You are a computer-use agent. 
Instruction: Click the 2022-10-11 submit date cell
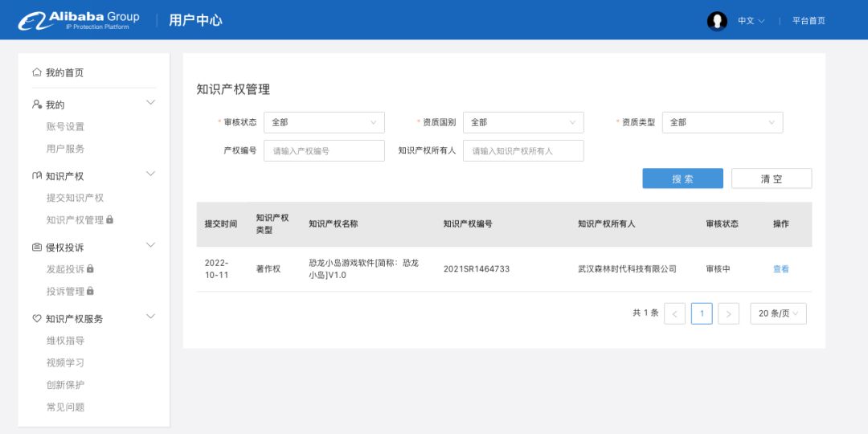point(216,269)
